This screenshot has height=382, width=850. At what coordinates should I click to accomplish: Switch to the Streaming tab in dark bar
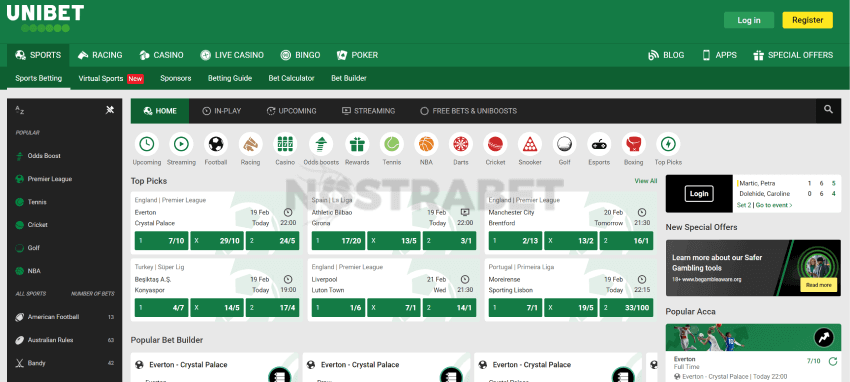pyautogui.click(x=369, y=111)
